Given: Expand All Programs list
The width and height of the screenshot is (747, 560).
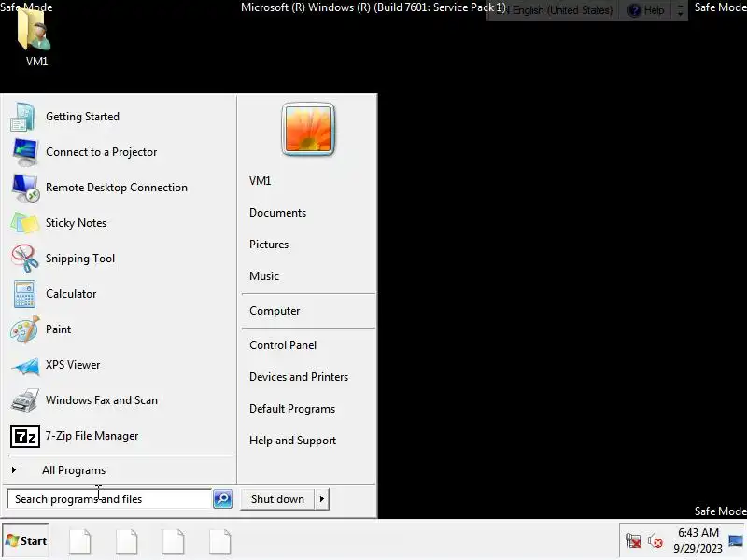Looking at the screenshot, I should 74,470.
